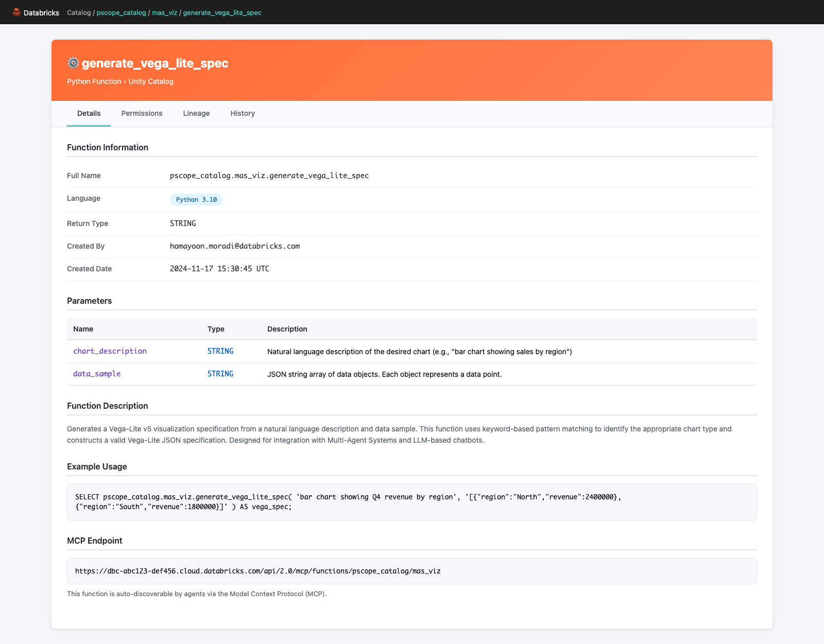Viewport: 824px width, 644px height.
Task: Click the gear icon beside function title
Action: (x=73, y=63)
